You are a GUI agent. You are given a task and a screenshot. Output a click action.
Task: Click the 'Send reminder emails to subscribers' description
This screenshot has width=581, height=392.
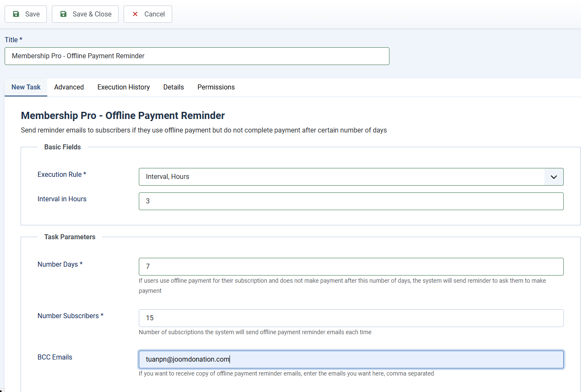[x=204, y=130]
